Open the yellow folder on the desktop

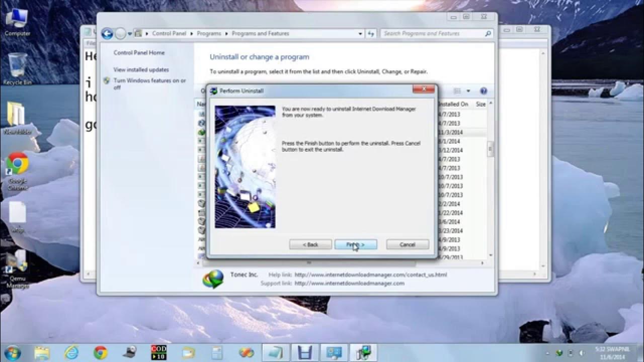click(x=17, y=118)
